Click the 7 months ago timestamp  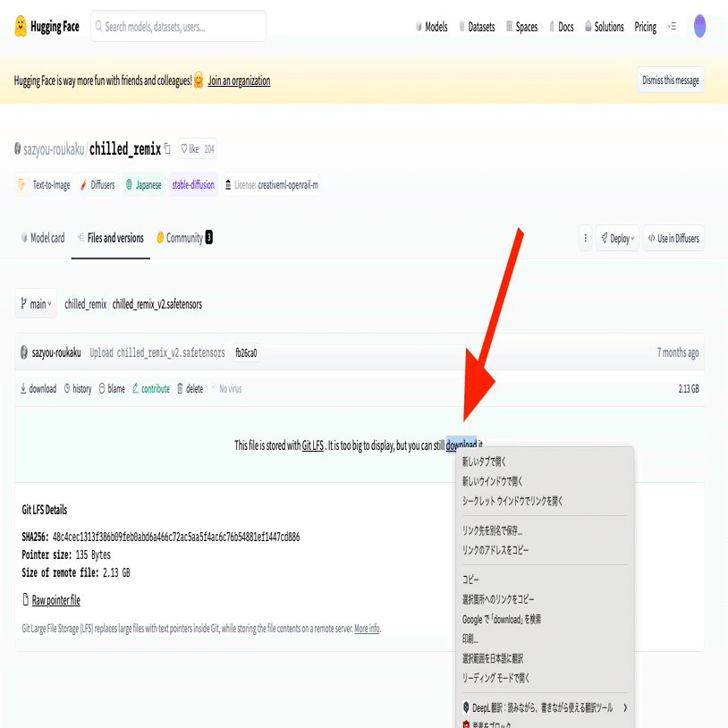(677, 352)
